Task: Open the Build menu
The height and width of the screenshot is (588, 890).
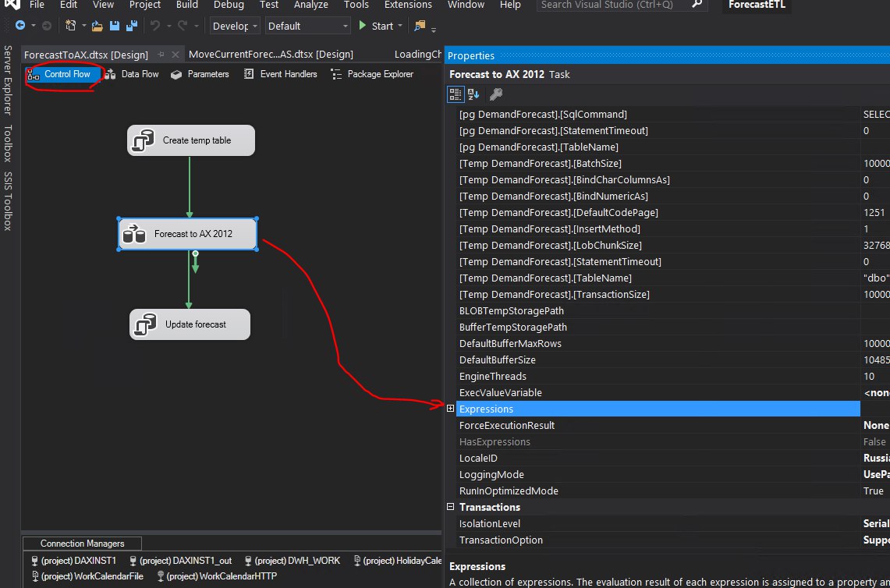Action: tap(186, 5)
